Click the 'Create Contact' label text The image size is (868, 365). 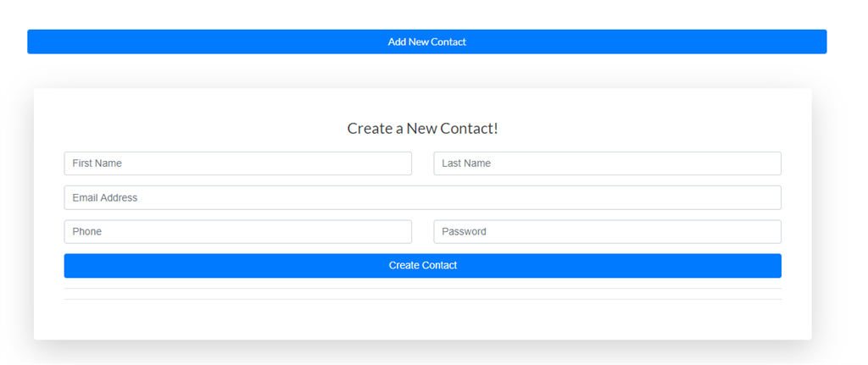click(423, 265)
